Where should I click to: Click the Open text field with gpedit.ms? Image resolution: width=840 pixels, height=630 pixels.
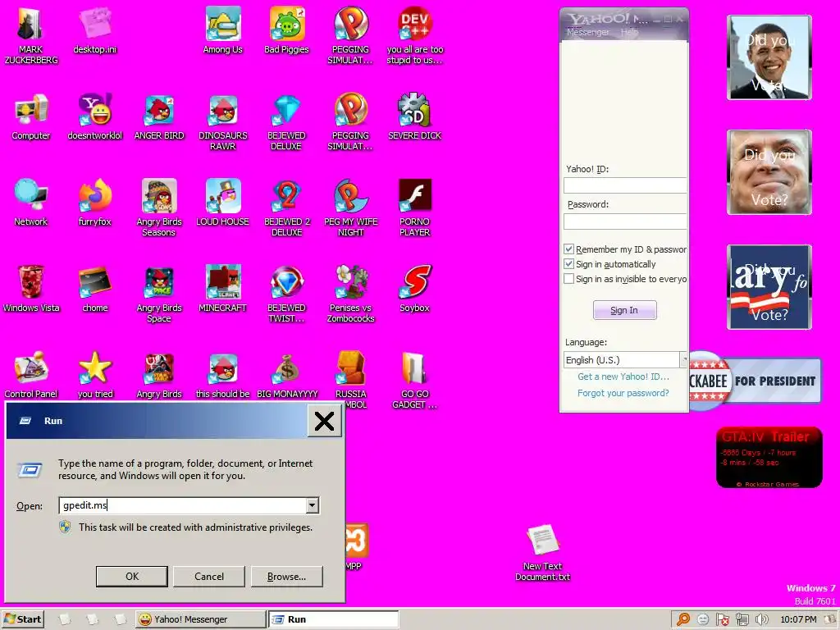click(183, 505)
